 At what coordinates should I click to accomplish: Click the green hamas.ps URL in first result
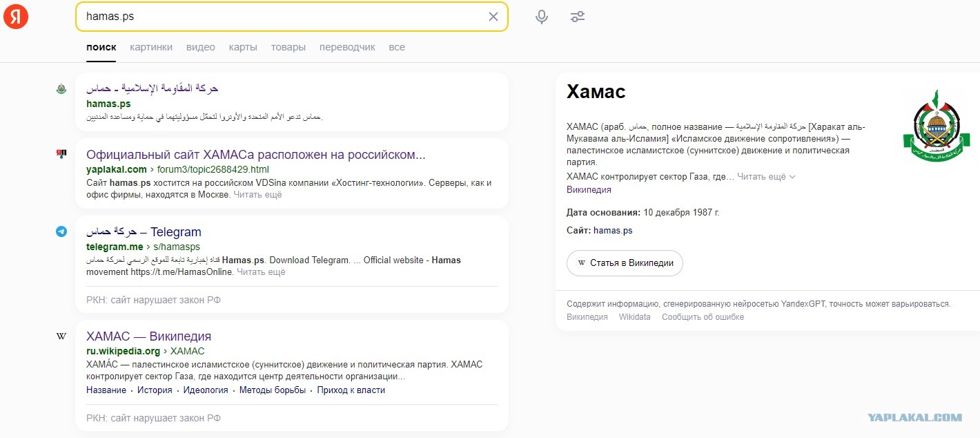click(x=108, y=104)
